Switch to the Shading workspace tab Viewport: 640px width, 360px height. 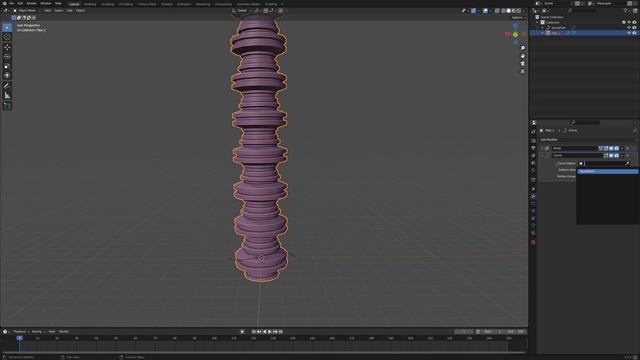167,4
